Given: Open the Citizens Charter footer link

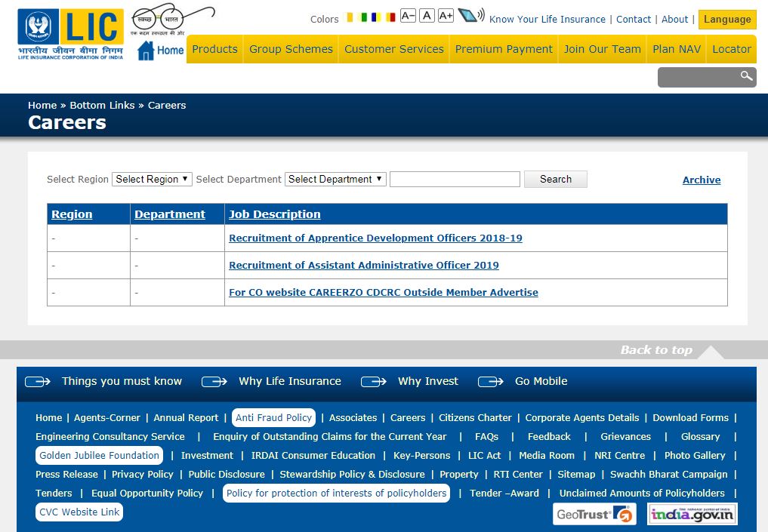Looking at the screenshot, I should click(475, 417).
